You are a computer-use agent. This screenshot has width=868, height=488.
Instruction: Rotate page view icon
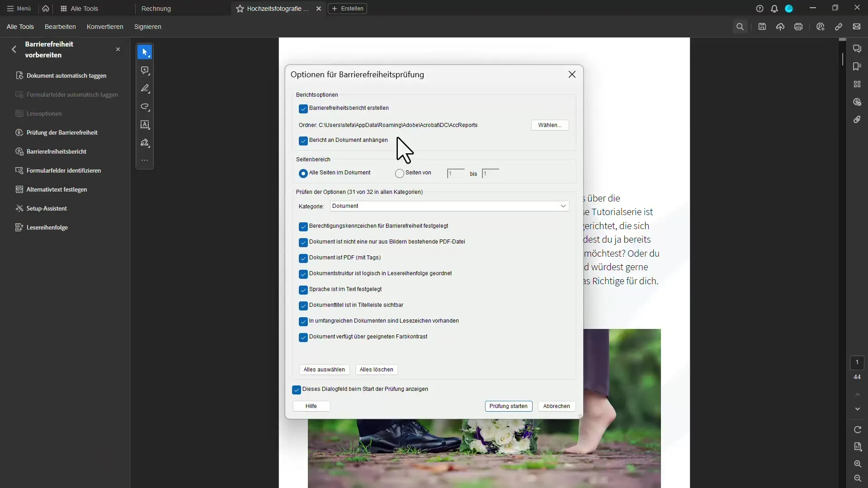(858, 430)
